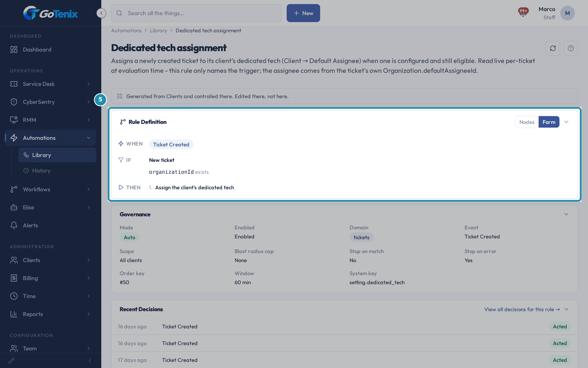Follow the Clients link in the notice

pos(174,96)
